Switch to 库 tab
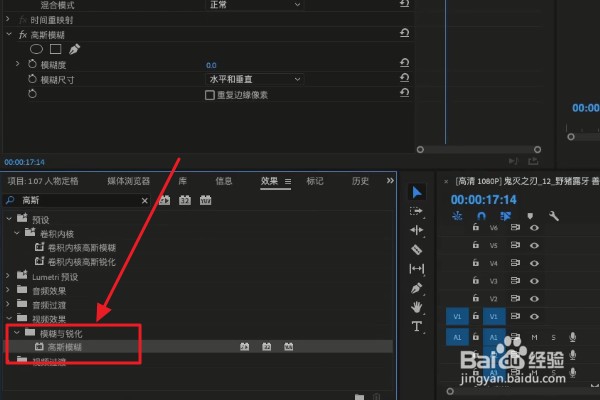This screenshot has height=400, width=600. pyautogui.click(x=183, y=181)
